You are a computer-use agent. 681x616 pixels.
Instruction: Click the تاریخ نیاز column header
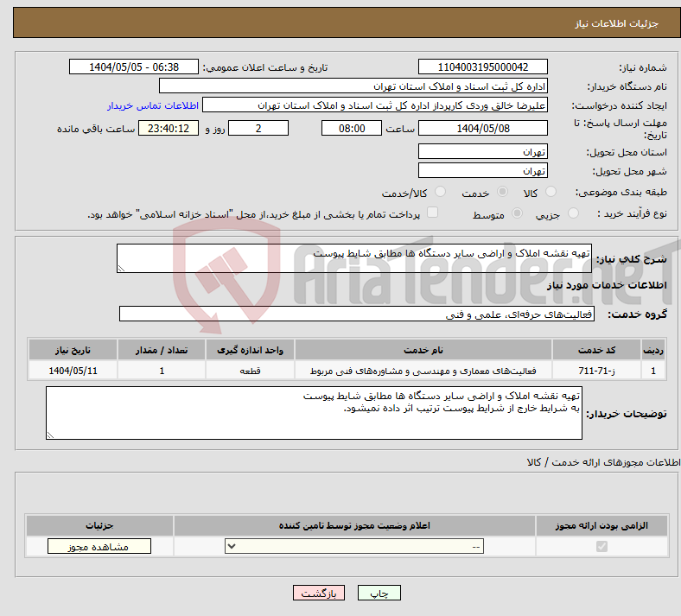tap(73, 350)
